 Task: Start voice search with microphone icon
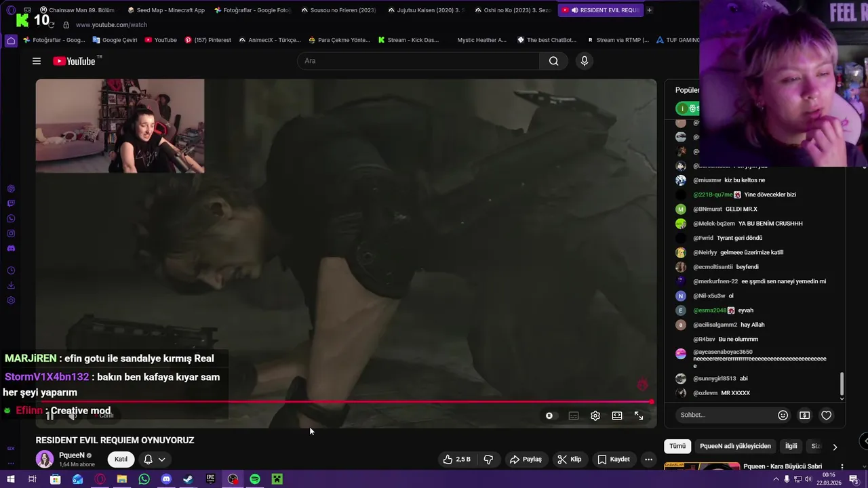[585, 61]
